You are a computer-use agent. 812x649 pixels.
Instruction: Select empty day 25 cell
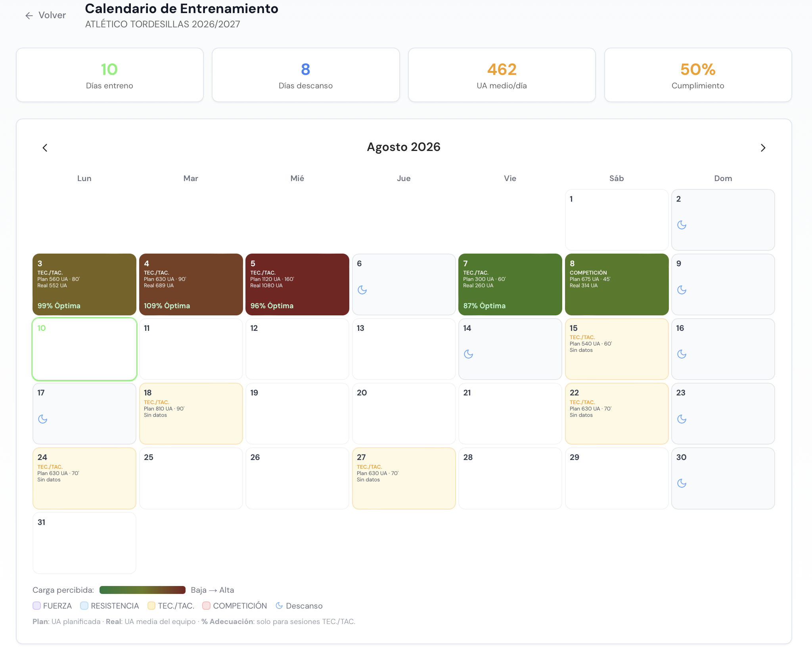point(191,478)
